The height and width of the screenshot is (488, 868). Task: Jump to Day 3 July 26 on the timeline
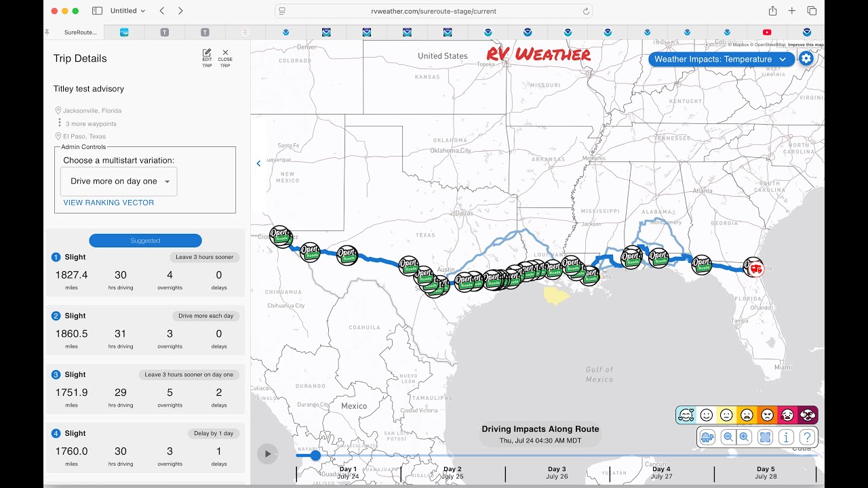click(x=557, y=472)
